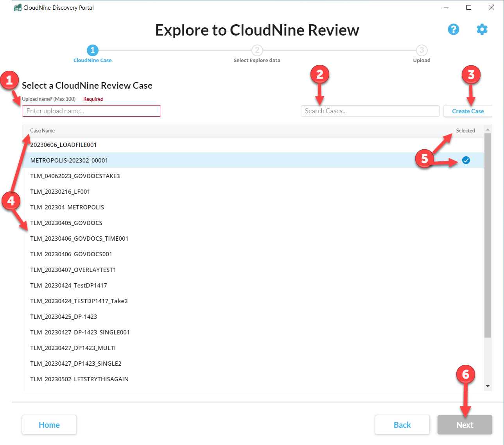The height and width of the screenshot is (445, 504).
Task: Open the help question mark icon
Action: (x=454, y=29)
